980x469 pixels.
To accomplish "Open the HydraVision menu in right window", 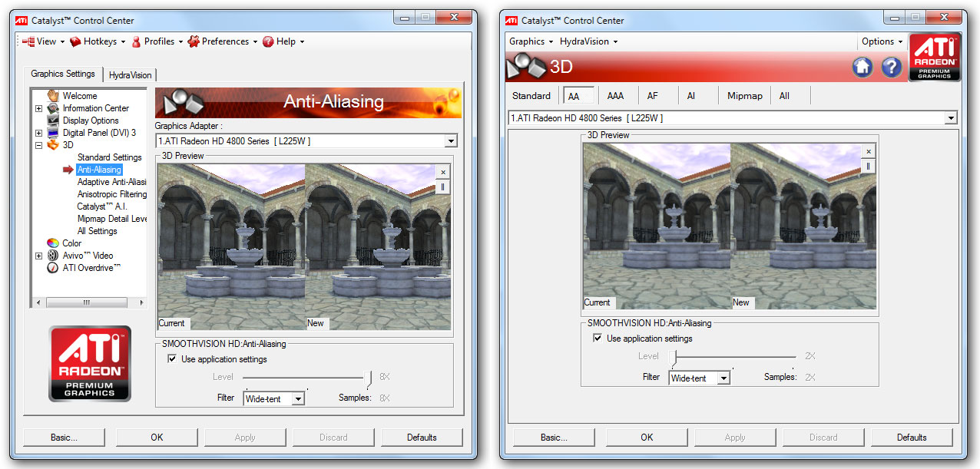I will (x=588, y=41).
